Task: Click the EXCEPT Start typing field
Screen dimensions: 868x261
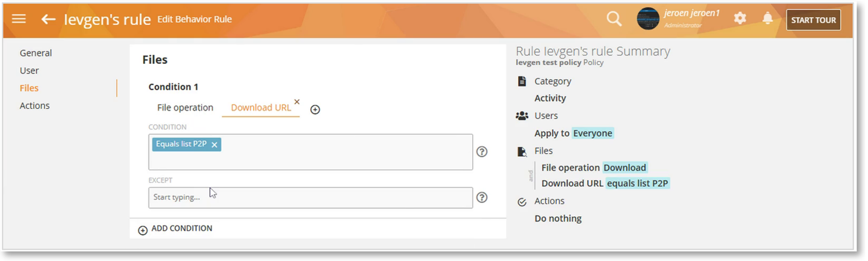Action: (310, 198)
